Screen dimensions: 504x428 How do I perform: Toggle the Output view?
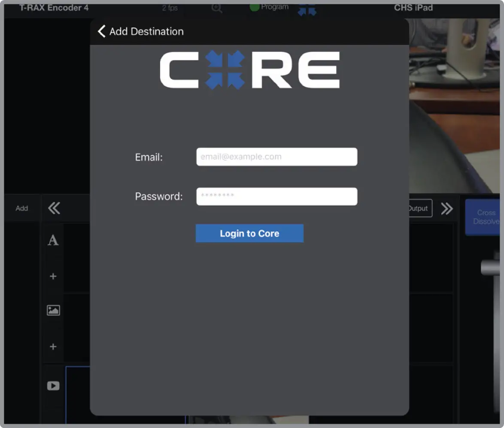coord(418,208)
